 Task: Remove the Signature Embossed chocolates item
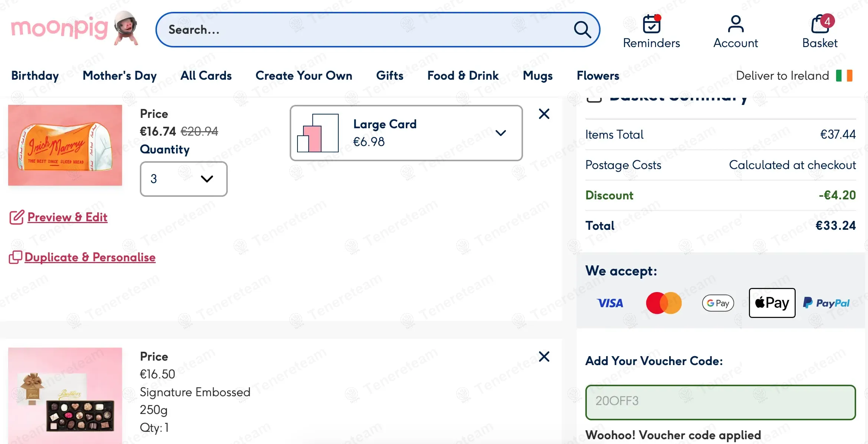(x=544, y=357)
